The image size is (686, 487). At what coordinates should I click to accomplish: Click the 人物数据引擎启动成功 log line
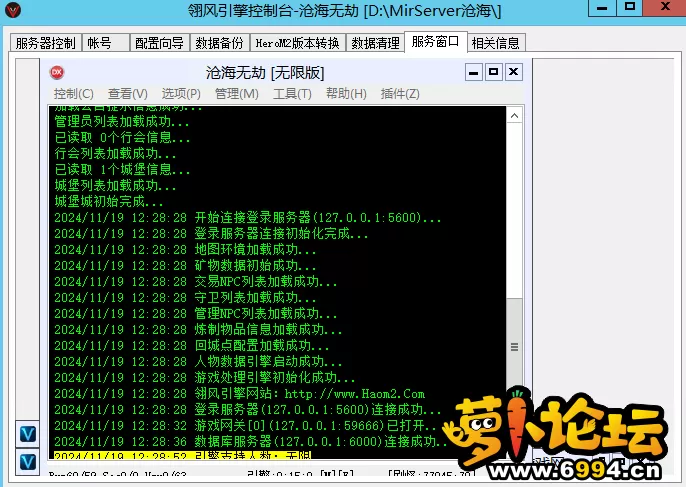coord(198,361)
